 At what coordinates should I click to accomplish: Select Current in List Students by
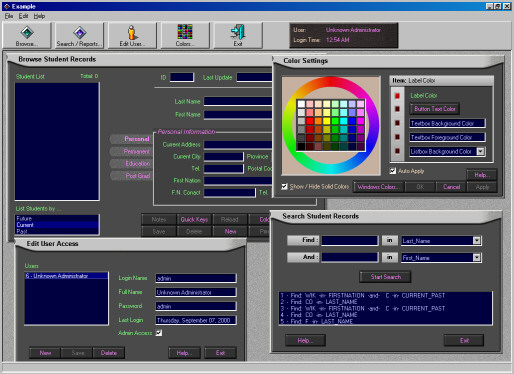[57, 225]
